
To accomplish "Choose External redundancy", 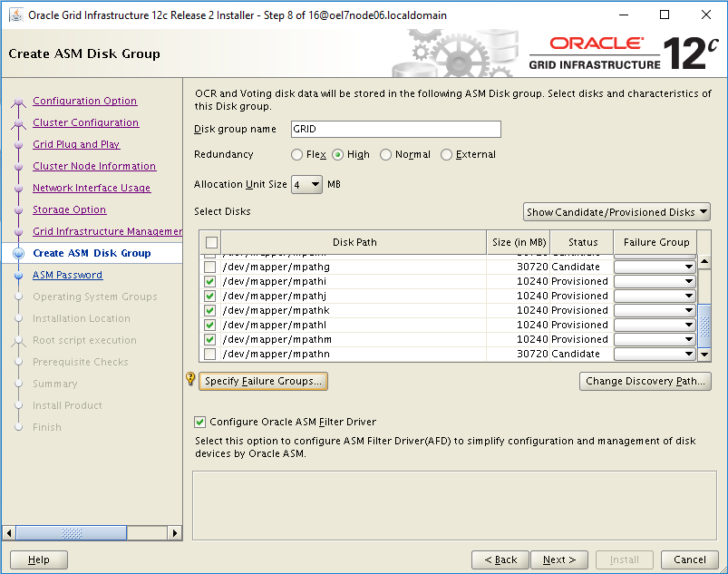I will tap(446, 155).
